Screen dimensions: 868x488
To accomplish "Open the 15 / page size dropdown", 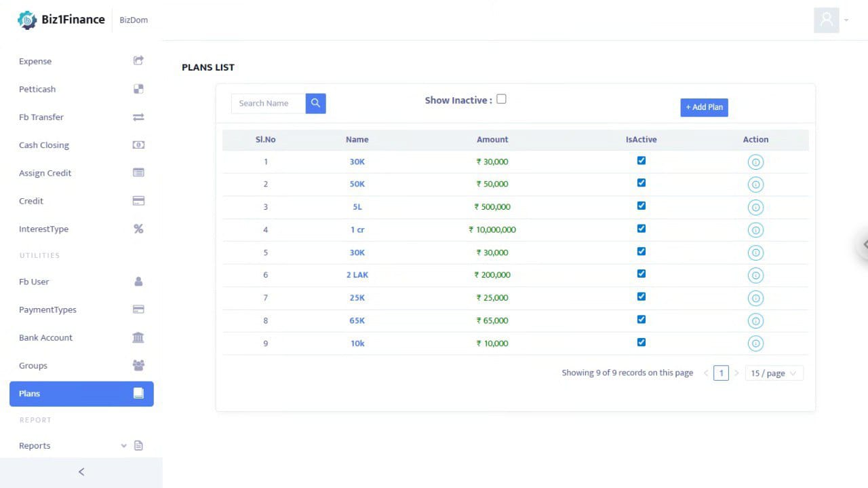I will 774,373.
